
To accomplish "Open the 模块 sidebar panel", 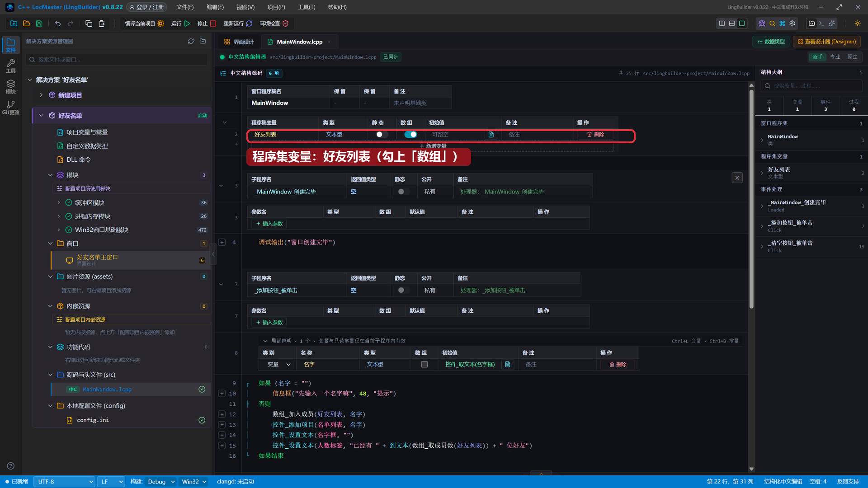I will coord(11,87).
